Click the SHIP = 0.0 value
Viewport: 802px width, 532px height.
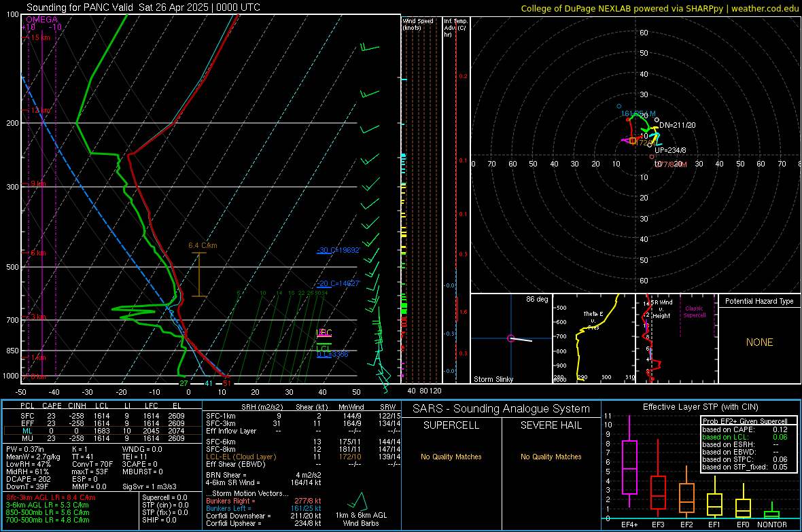tap(158, 520)
